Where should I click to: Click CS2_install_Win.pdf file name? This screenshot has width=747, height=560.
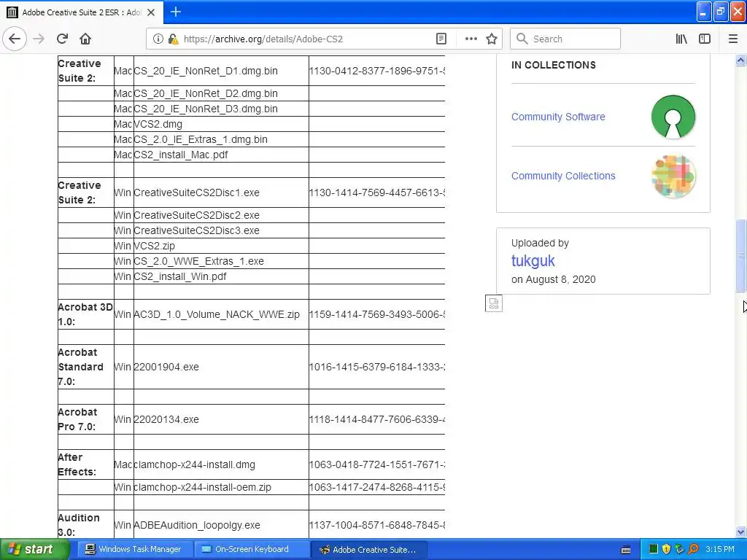[180, 276]
